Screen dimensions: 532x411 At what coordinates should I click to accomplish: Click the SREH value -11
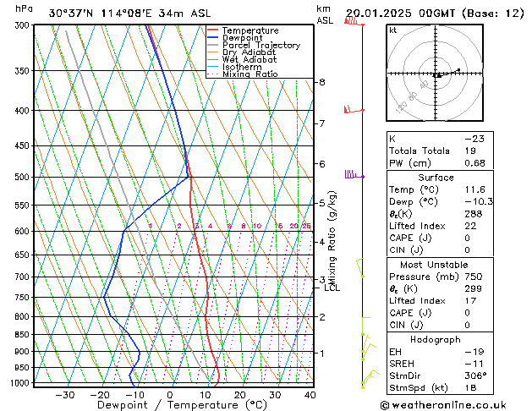pos(474,364)
